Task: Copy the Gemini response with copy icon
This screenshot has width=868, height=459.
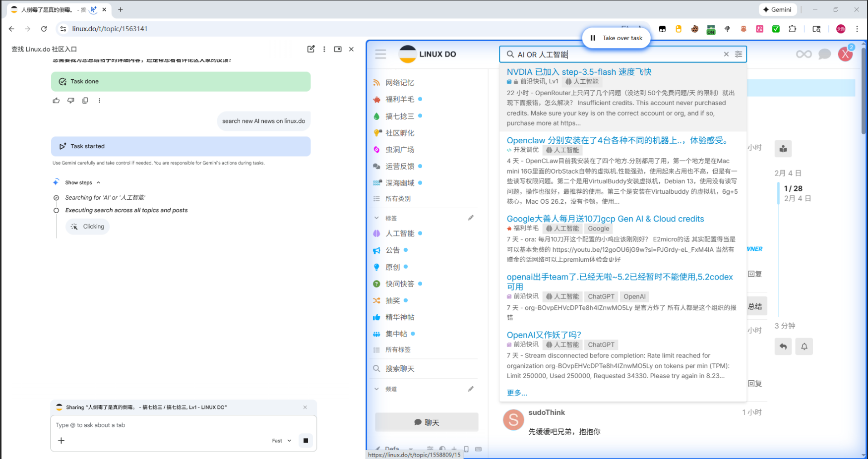Action: (85, 101)
